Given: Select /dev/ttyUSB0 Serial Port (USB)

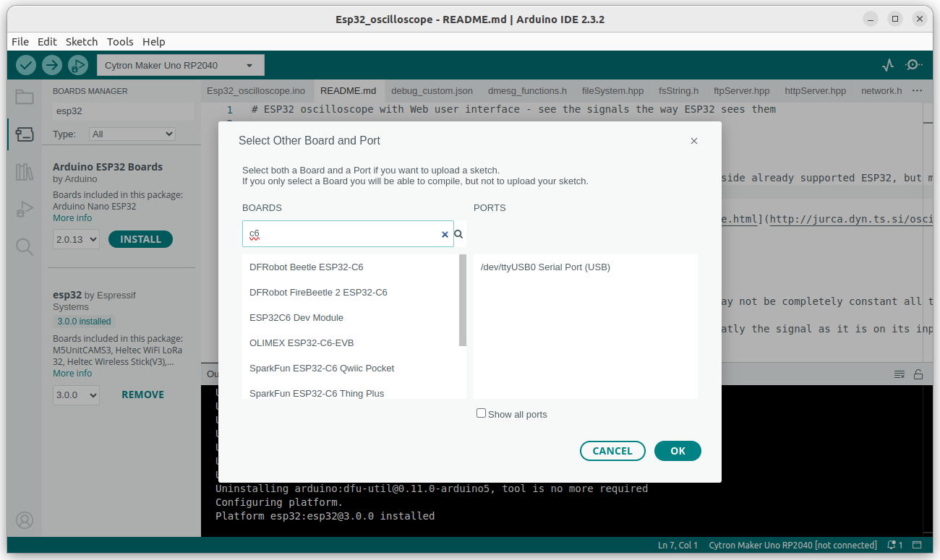Looking at the screenshot, I should click(586, 267).
